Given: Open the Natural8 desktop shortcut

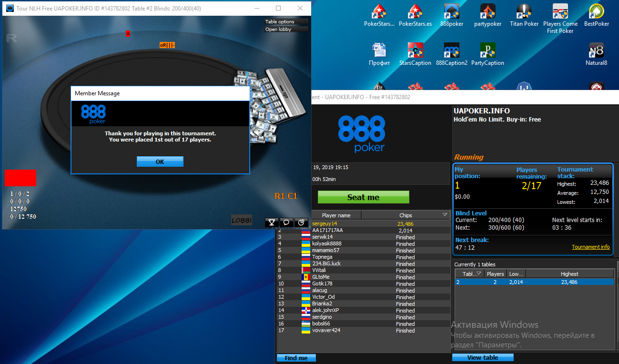Looking at the screenshot, I should (597, 54).
